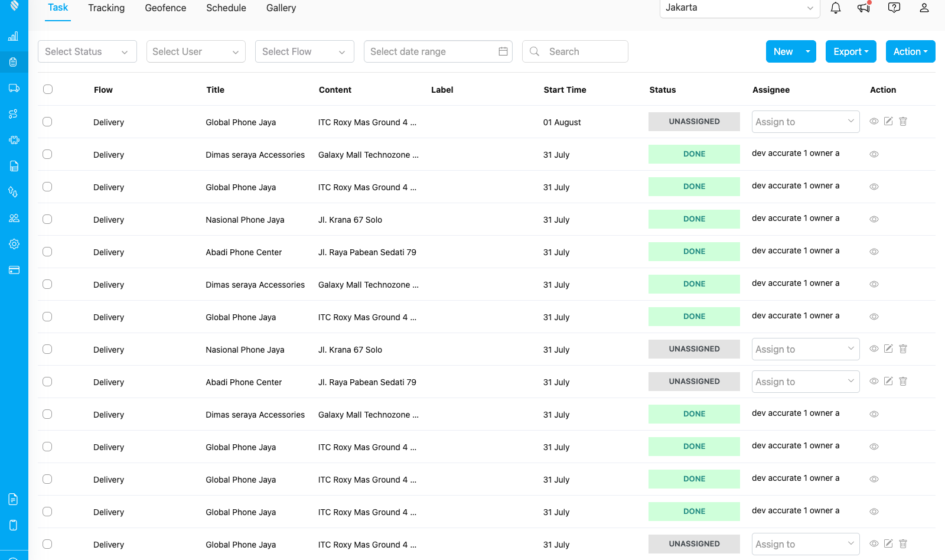The height and width of the screenshot is (560, 945).
Task: Open Assign to dropdown for 01 August task
Action: click(x=806, y=122)
